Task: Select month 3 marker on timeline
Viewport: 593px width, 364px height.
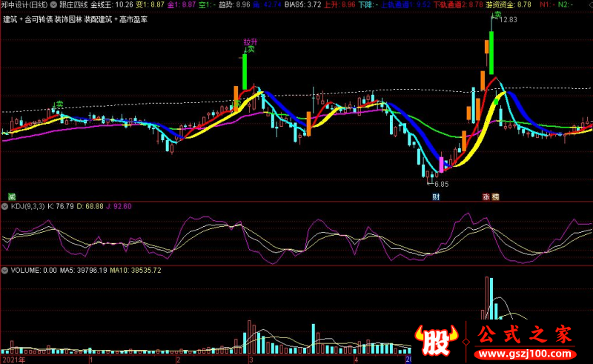Action: [x=251, y=360]
